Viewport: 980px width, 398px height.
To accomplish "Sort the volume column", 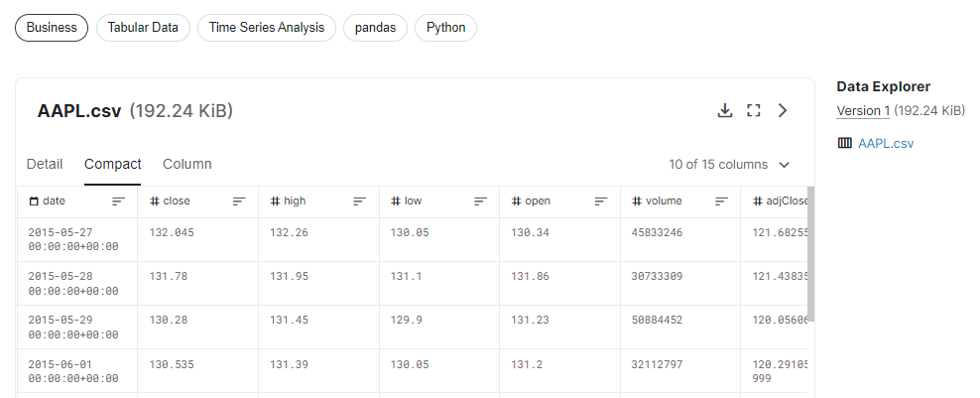I will pos(722,200).
